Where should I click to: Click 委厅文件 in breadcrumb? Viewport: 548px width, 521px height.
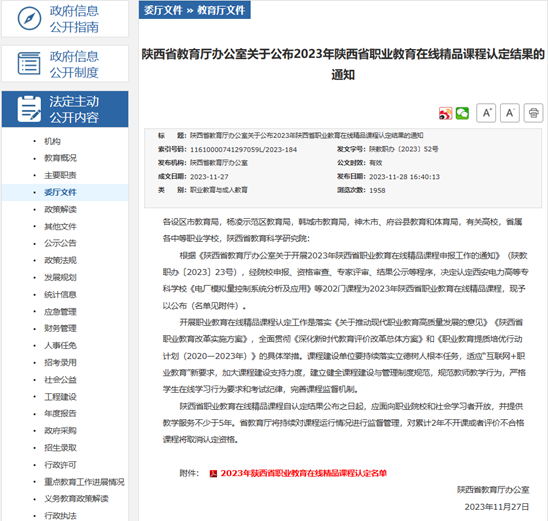point(163,10)
